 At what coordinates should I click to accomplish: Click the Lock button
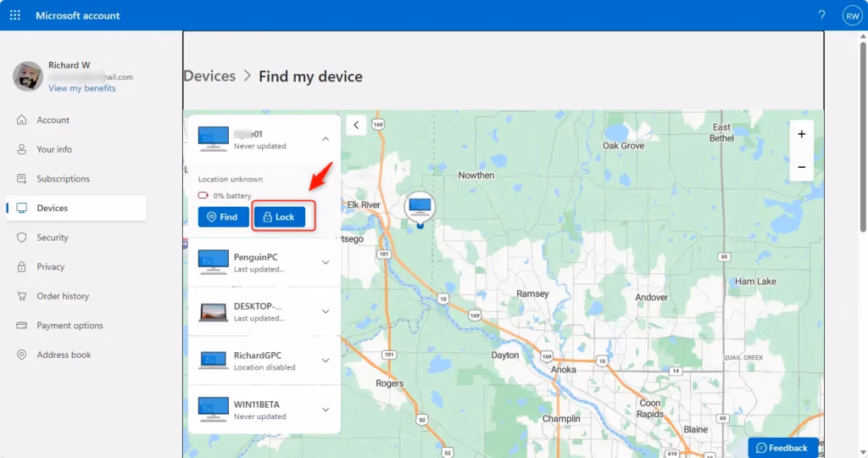click(280, 216)
